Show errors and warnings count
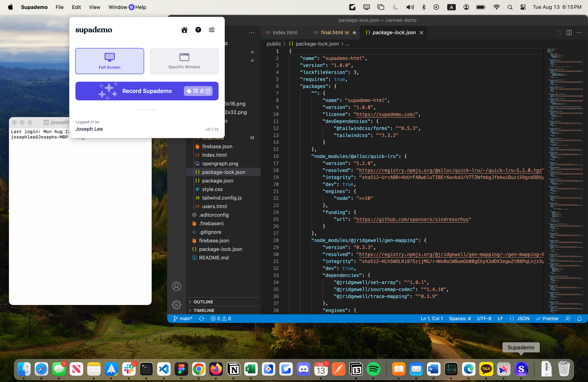 [221, 318]
